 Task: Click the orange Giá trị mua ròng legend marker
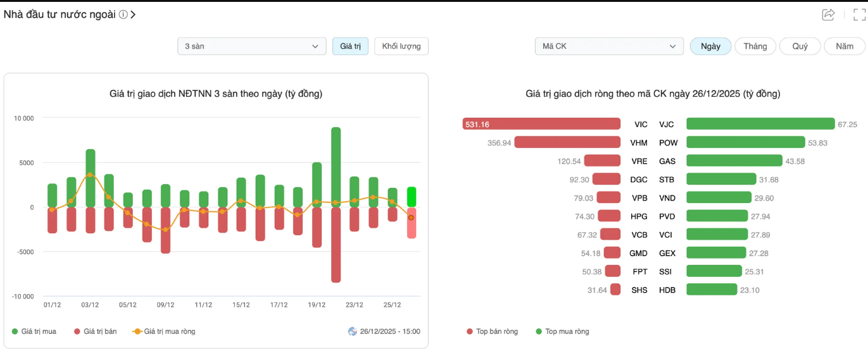click(137, 331)
